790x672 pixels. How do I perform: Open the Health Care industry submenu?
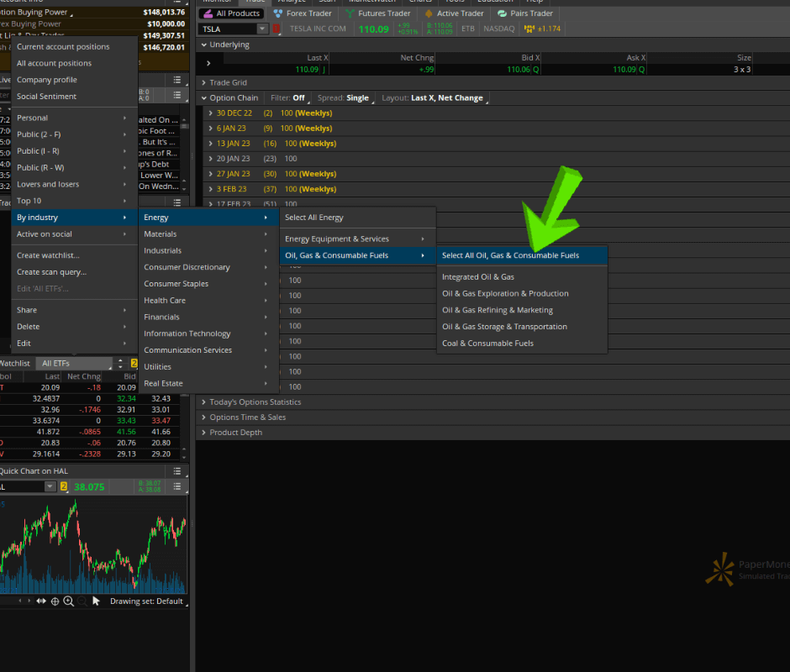click(x=208, y=301)
